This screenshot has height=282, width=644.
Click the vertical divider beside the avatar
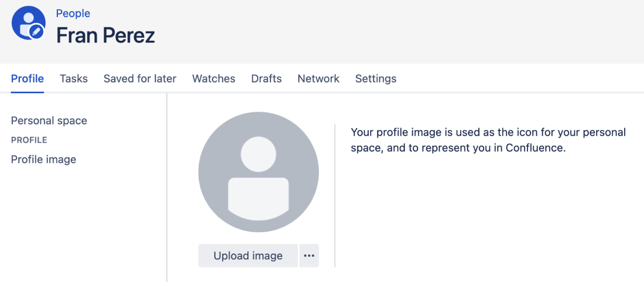[335, 196]
